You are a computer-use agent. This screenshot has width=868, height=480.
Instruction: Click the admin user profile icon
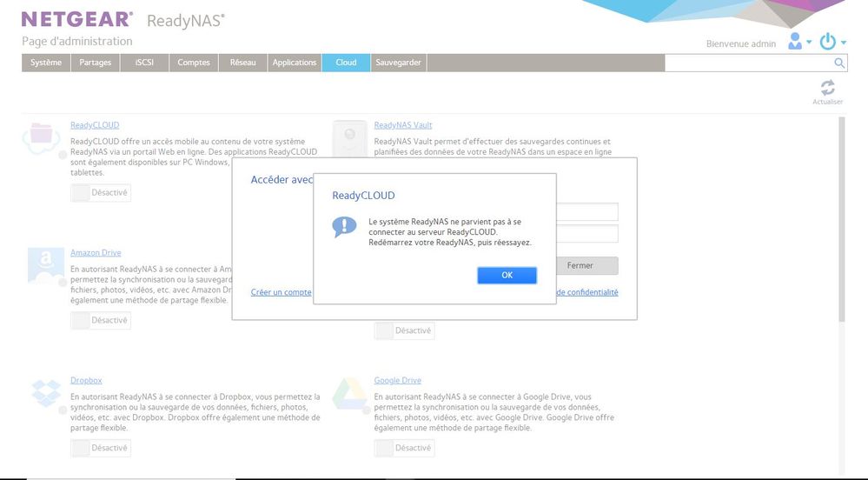pyautogui.click(x=795, y=41)
